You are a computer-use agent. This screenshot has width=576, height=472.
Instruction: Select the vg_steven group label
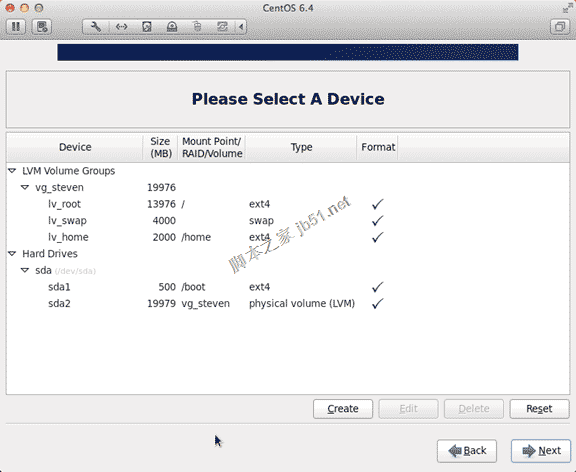tap(60, 187)
